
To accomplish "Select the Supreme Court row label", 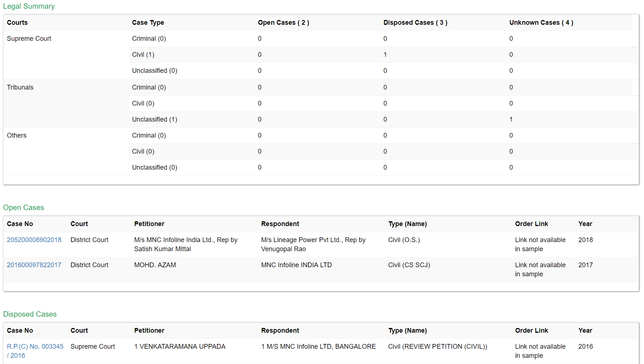I will [29, 39].
